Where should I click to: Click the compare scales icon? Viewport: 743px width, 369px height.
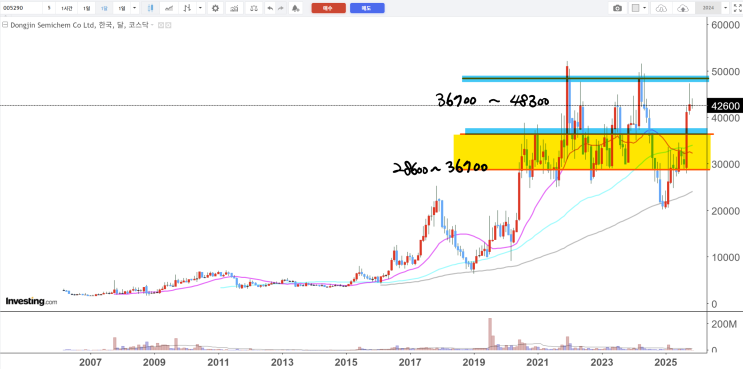[254, 8]
